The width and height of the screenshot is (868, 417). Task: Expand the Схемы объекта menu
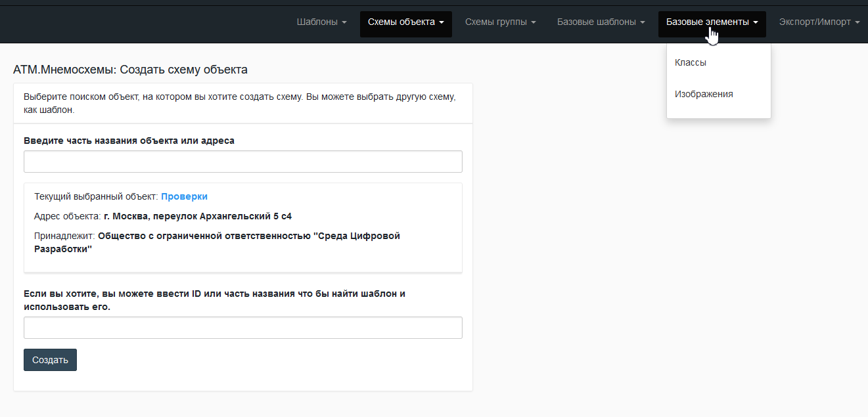(405, 22)
